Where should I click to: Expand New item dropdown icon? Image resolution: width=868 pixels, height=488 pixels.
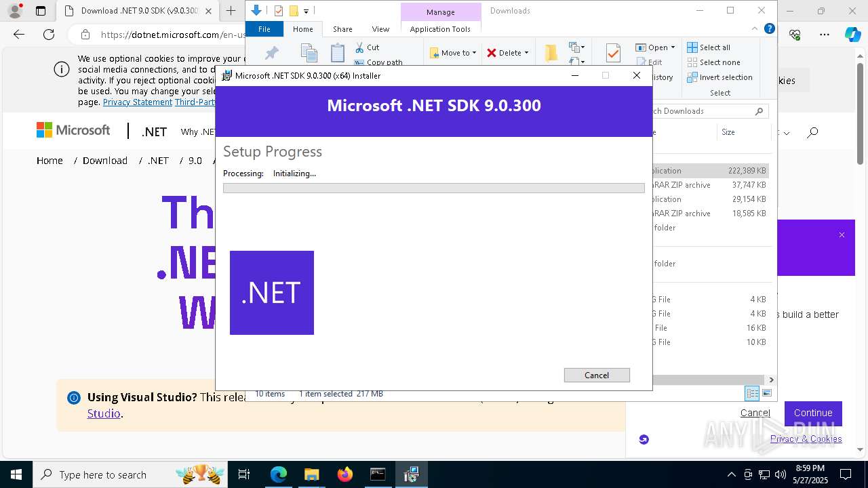(x=577, y=47)
